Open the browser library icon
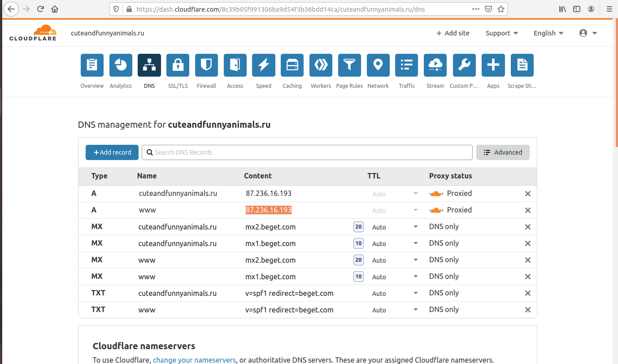618x364 pixels. pos(562,9)
